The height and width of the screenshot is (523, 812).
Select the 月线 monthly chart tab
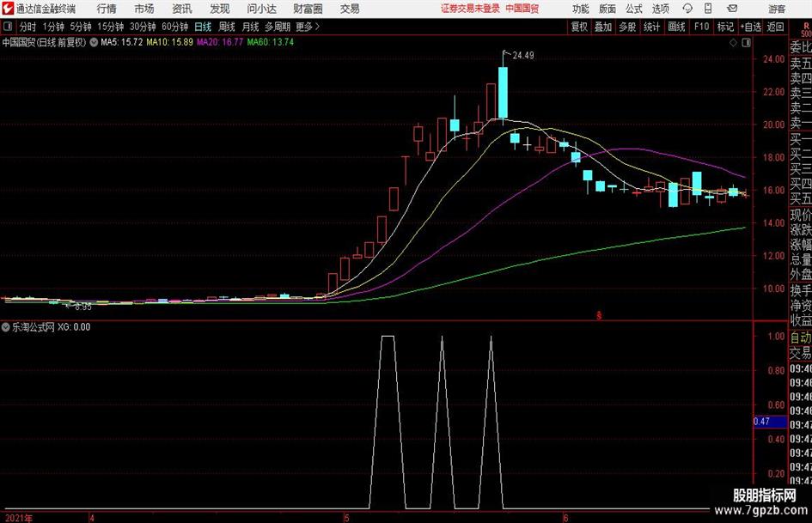coord(251,27)
